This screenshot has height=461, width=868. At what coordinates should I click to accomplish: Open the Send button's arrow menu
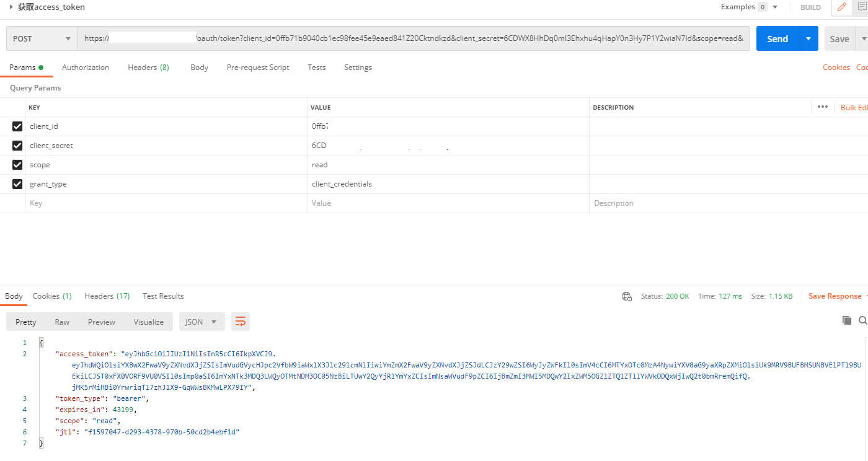point(808,38)
